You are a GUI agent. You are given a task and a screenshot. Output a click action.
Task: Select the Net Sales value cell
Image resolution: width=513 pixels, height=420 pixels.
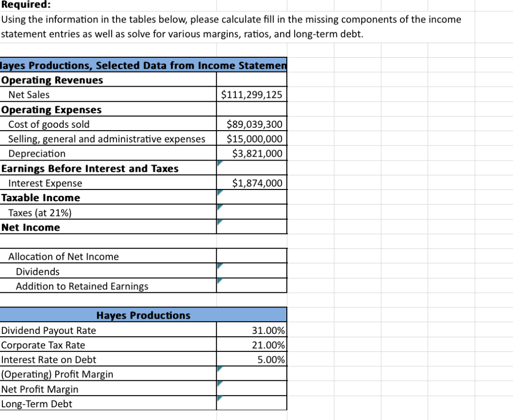tap(252, 94)
